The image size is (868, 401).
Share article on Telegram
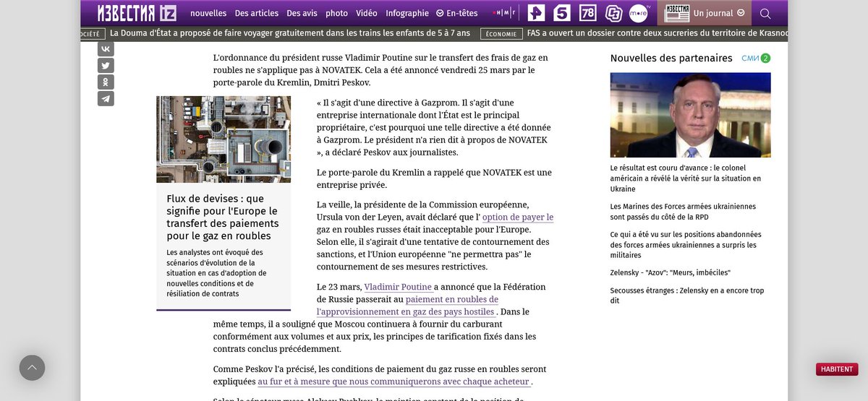click(106, 99)
